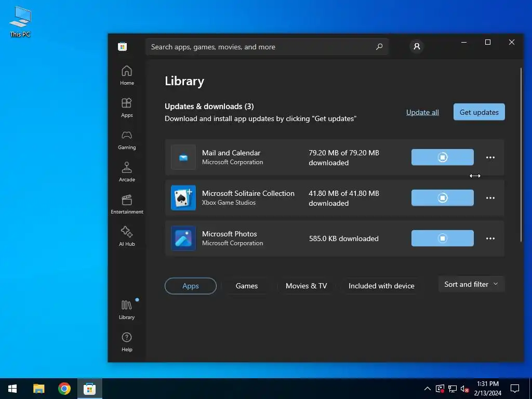Viewport: 532px width, 399px height.
Task: Select the This PC desktop icon
Action: coord(20,22)
